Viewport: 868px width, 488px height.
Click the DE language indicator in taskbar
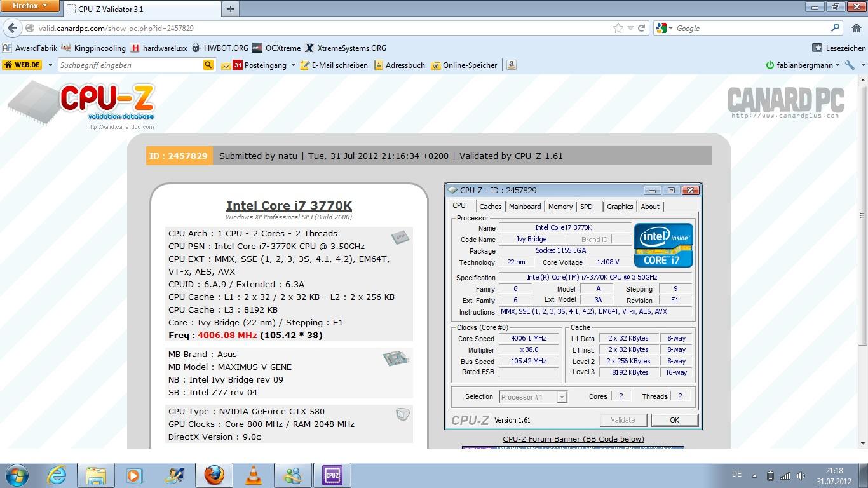737,474
